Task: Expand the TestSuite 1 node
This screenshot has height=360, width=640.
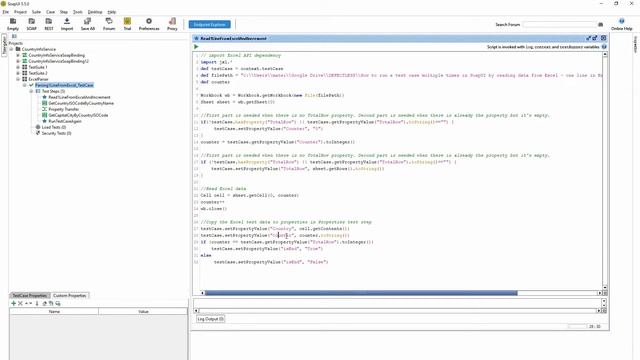Action: (x=18, y=67)
